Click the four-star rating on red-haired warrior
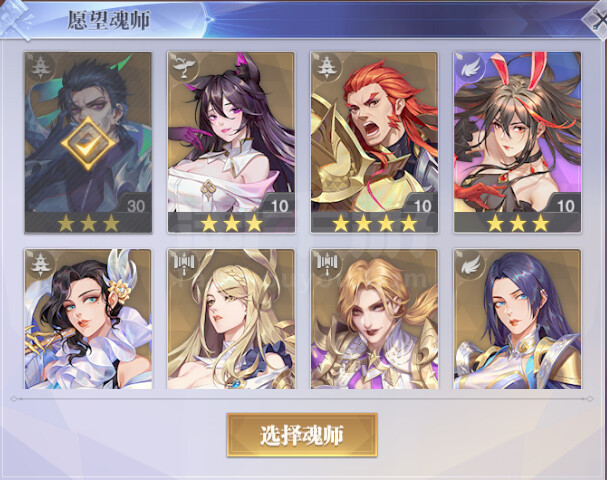 click(374, 223)
